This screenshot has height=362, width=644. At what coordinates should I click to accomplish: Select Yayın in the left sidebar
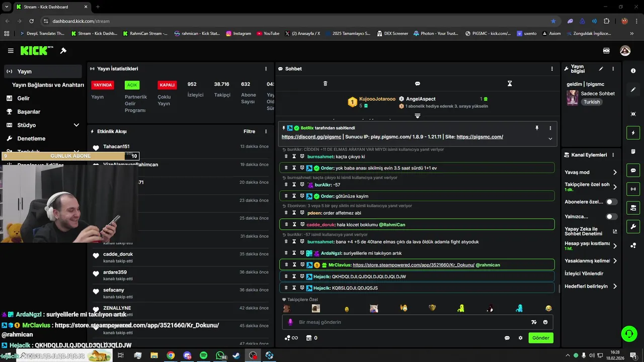[43, 71]
